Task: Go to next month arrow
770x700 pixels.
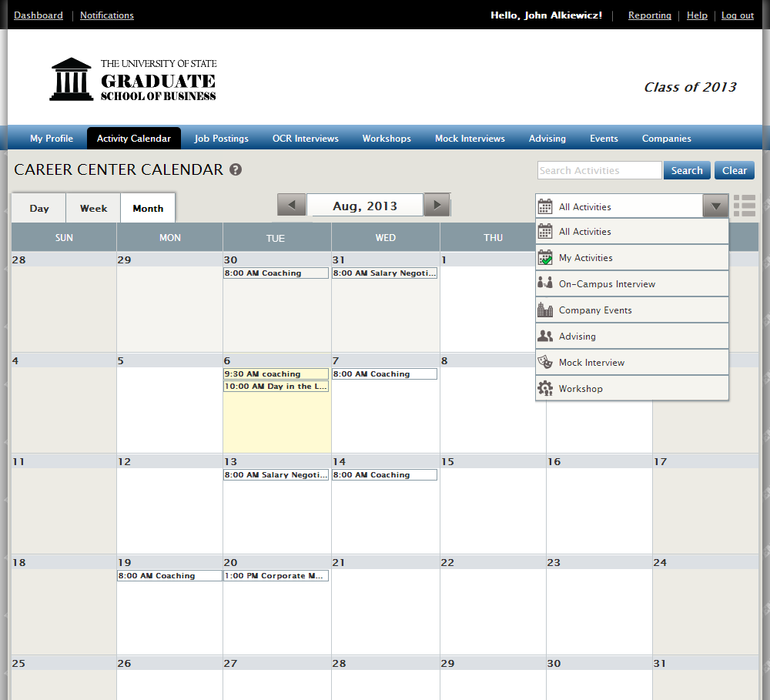Action: coord(437,205)
